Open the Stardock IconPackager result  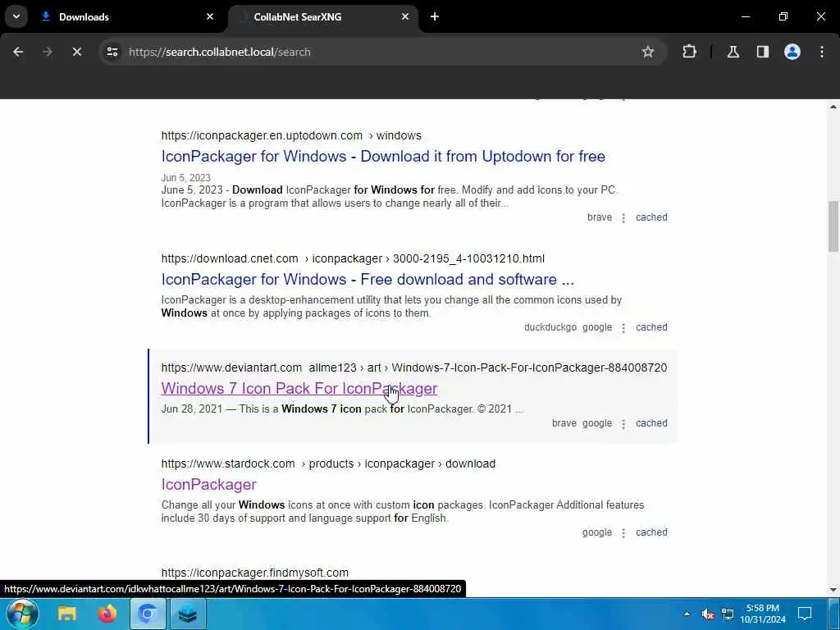click(x=208, y=484)
